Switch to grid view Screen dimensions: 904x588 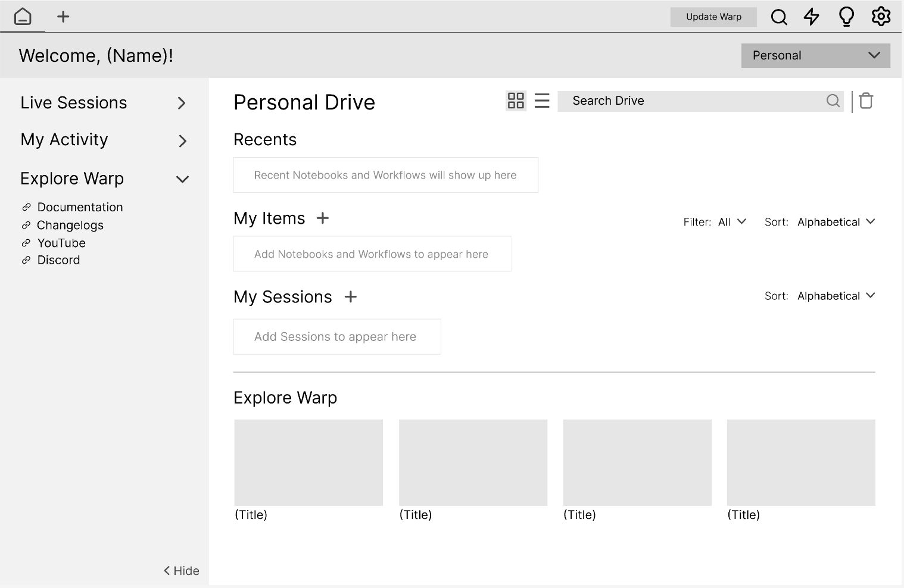tap(516, 101)
